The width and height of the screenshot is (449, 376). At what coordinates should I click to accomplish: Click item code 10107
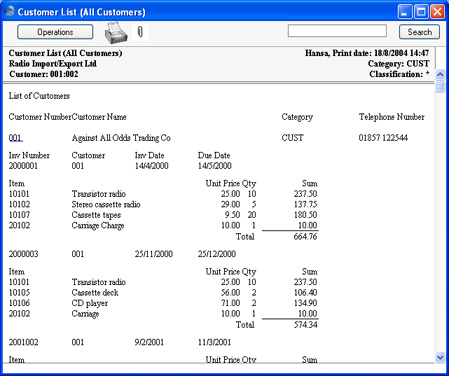tap(19, 215)
